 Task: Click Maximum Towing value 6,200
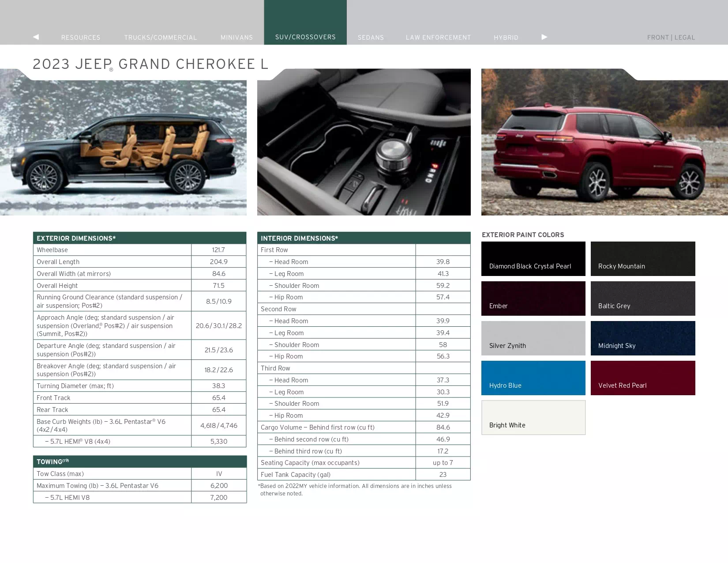[x=219, y=486]
